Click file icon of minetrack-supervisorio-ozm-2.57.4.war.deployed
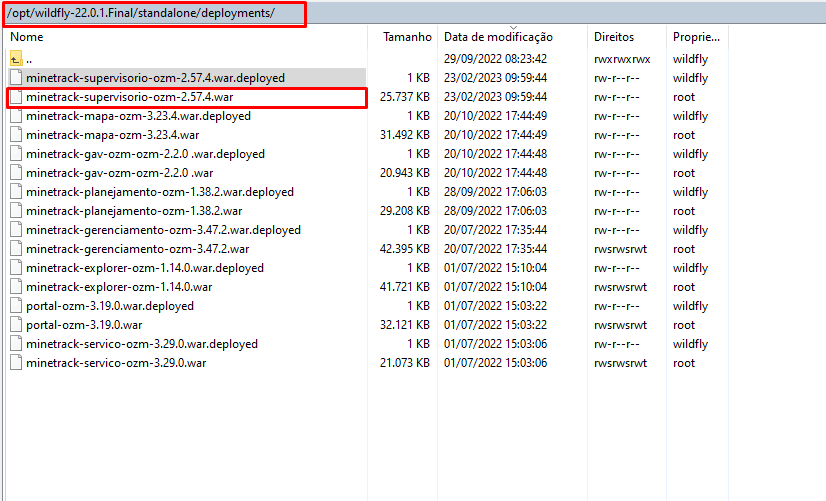This screenshot has height=501, width=826. [x=16, y=77]
